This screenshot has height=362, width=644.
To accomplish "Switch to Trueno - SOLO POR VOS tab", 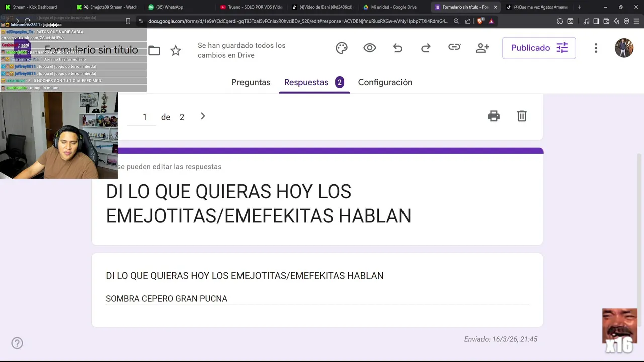I will pyautogui.click(x=251, y=7).
